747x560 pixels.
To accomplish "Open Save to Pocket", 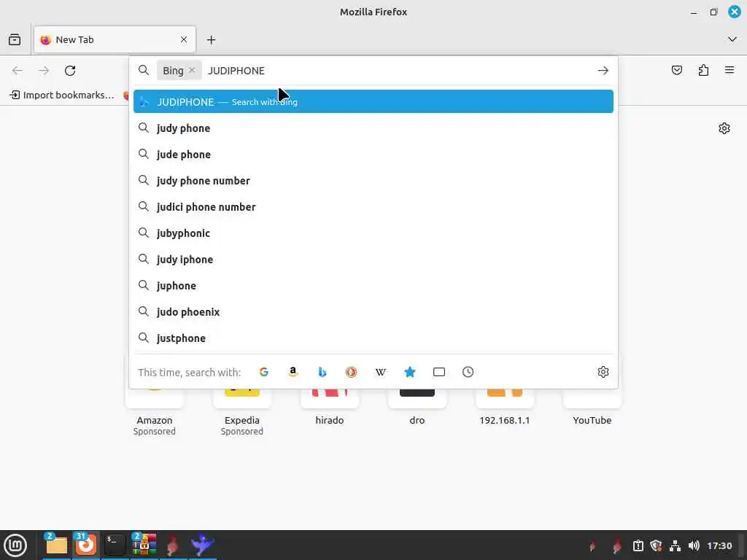I will [x=676, y=71].
